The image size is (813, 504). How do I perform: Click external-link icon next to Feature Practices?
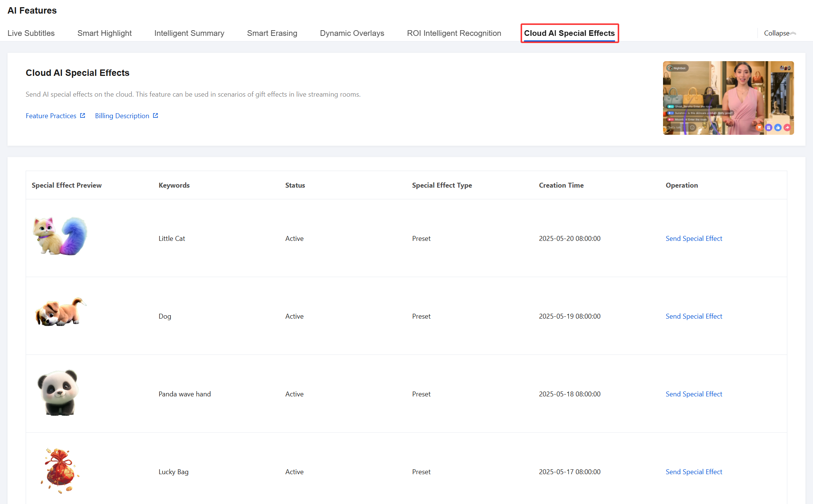pos(83,116)
